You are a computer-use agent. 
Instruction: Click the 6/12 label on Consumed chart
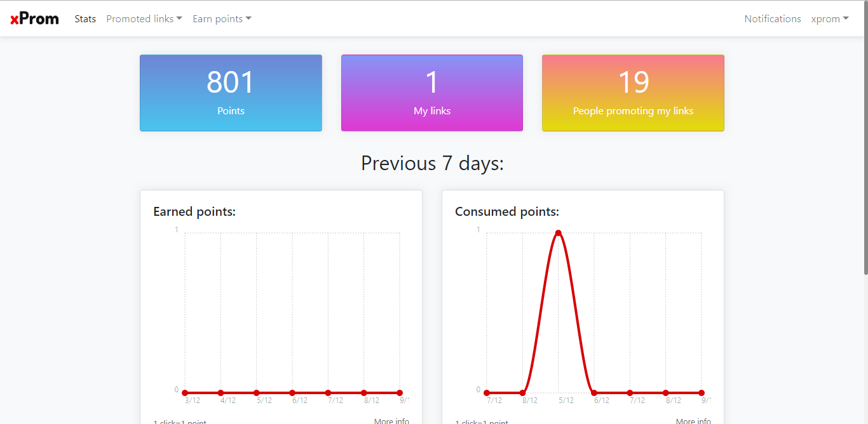[x=602, y=401]
